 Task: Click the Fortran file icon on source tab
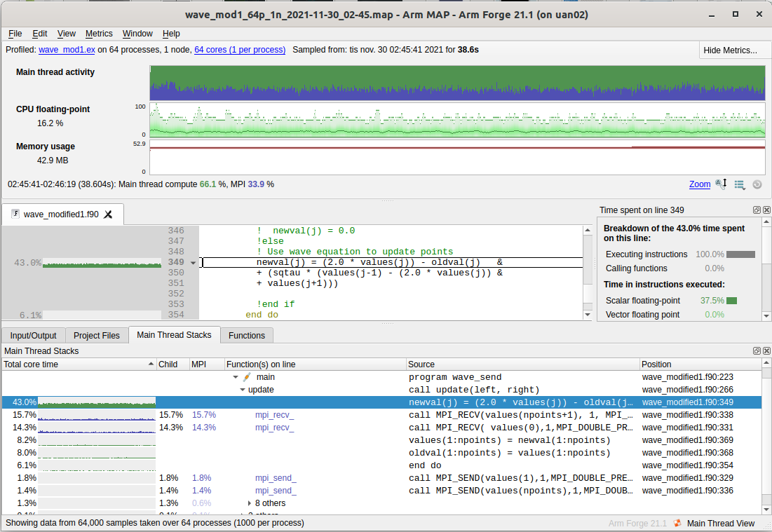[15, 214]
